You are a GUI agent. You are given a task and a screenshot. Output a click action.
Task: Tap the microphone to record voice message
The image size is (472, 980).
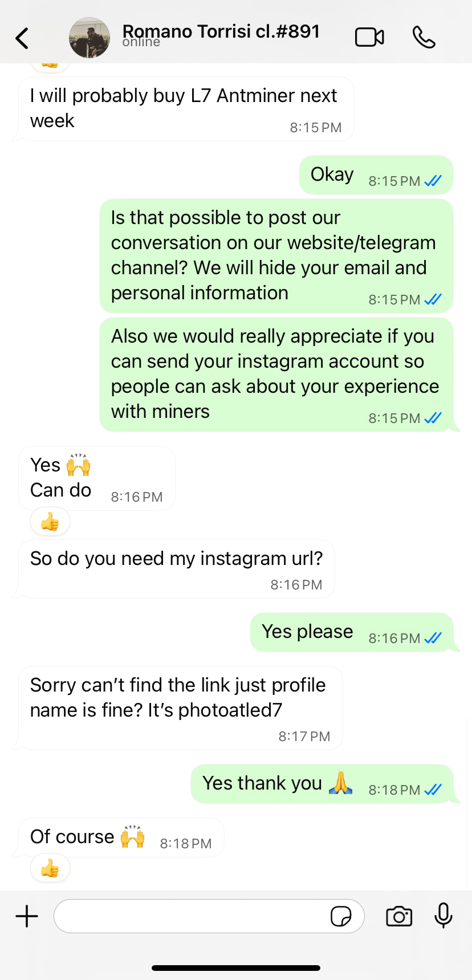pyautogui.click(x=443, y=916)
